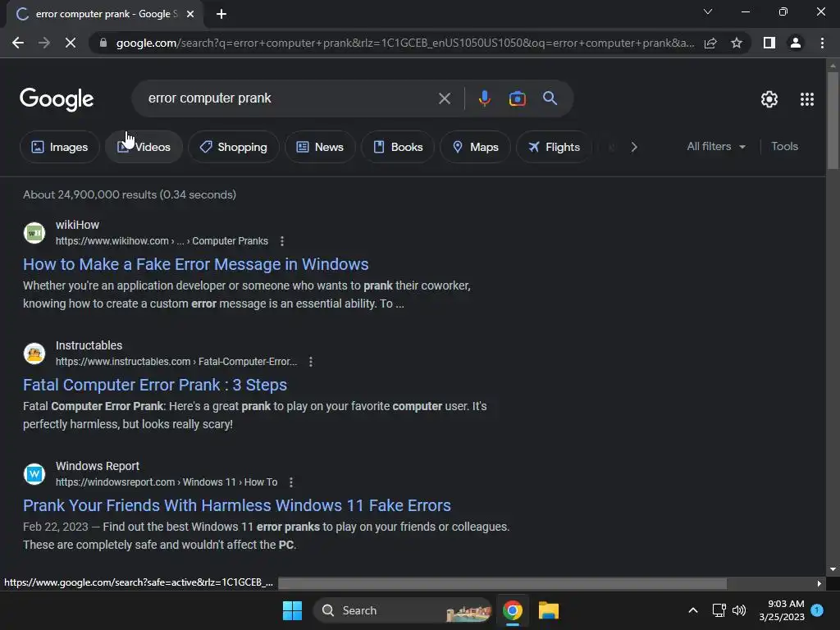Screen dimensions: 840x630
Task: Switch to Books results
Action: coord(398,147)
